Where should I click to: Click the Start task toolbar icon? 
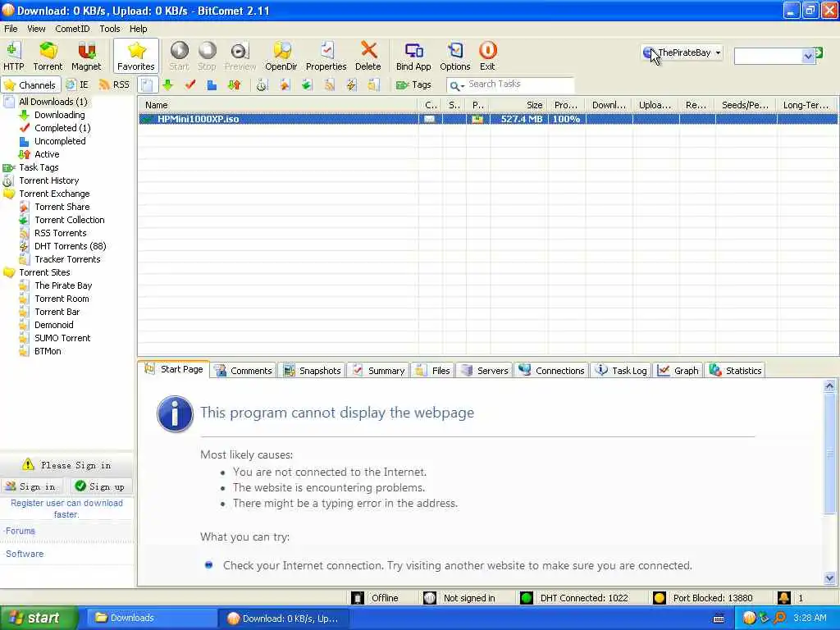click(179, 57)
